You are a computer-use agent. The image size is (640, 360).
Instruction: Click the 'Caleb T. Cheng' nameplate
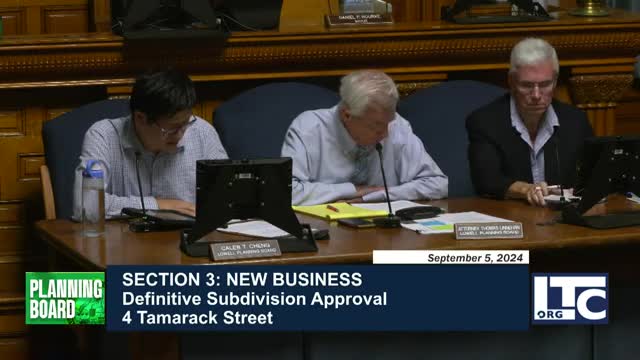click(x=245, y=250)
